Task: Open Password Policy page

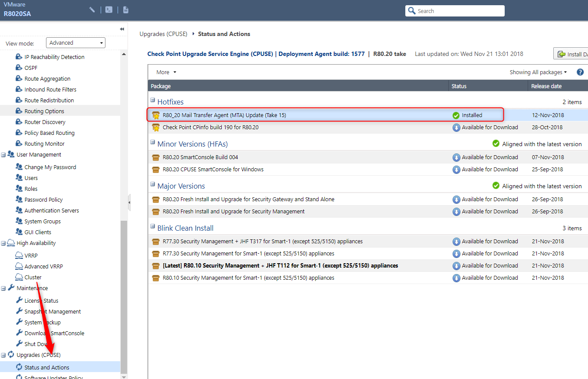Action: click(x=43, y=199)
